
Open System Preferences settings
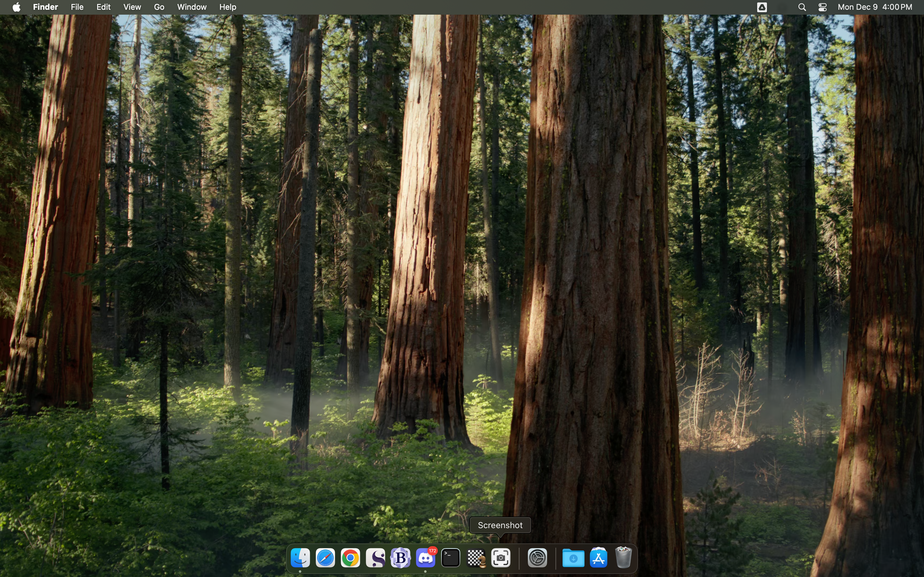tap(537, 558)
